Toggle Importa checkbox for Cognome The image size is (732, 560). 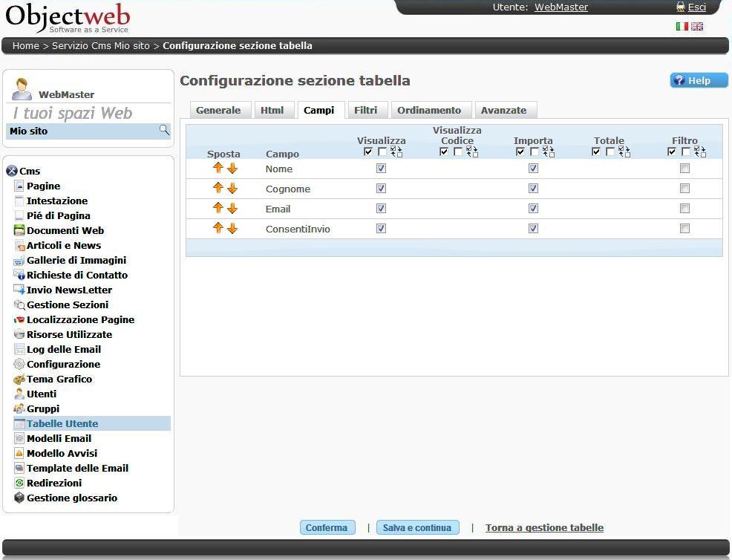(533, 189)
